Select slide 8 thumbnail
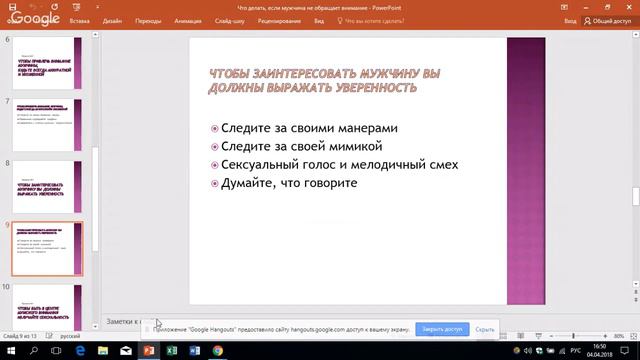Screen dimensions: 640x360 47,187
